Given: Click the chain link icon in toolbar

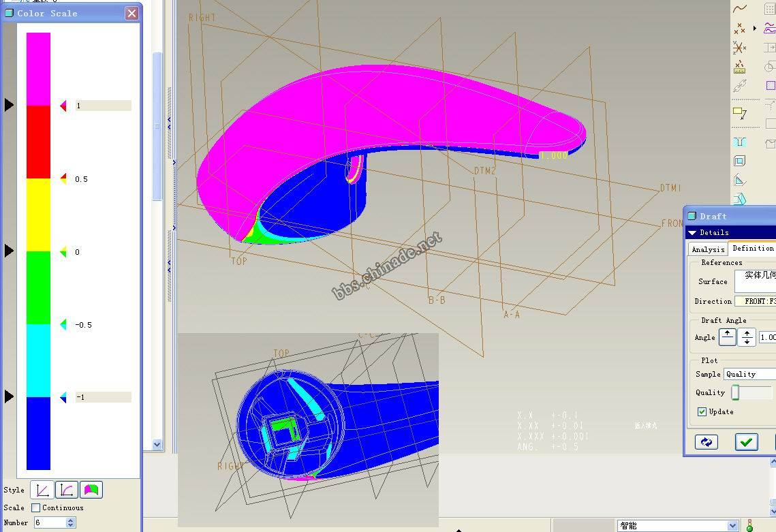Looking at the screenshot, I should click(739, 86).
